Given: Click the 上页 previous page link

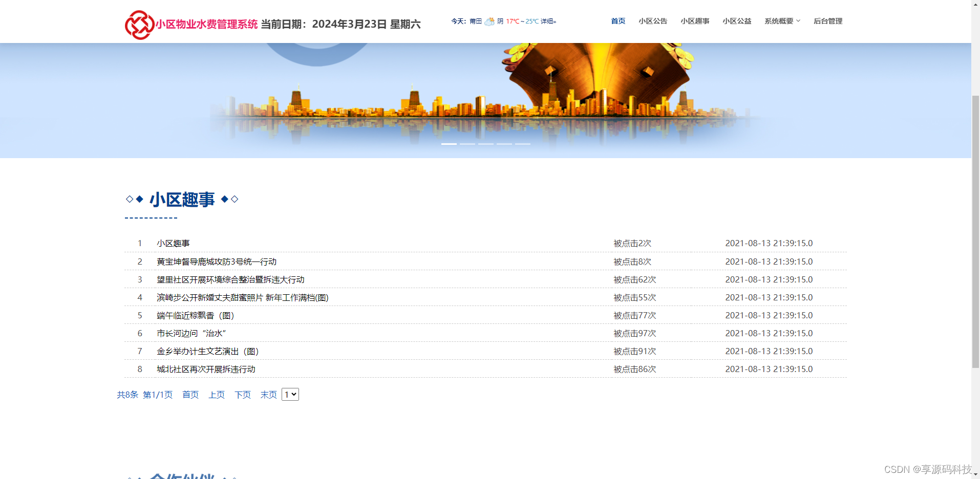Looking at the screenshot, I should [217, 395].
